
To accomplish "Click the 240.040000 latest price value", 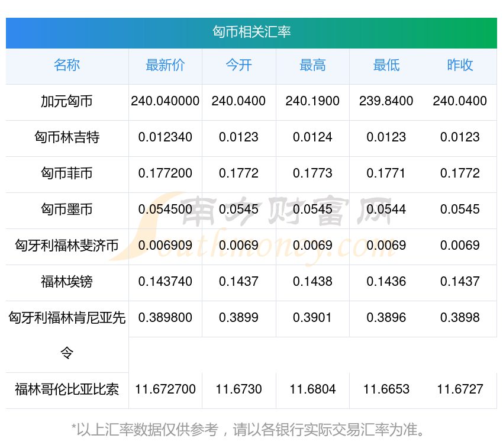I will [165, 101].
